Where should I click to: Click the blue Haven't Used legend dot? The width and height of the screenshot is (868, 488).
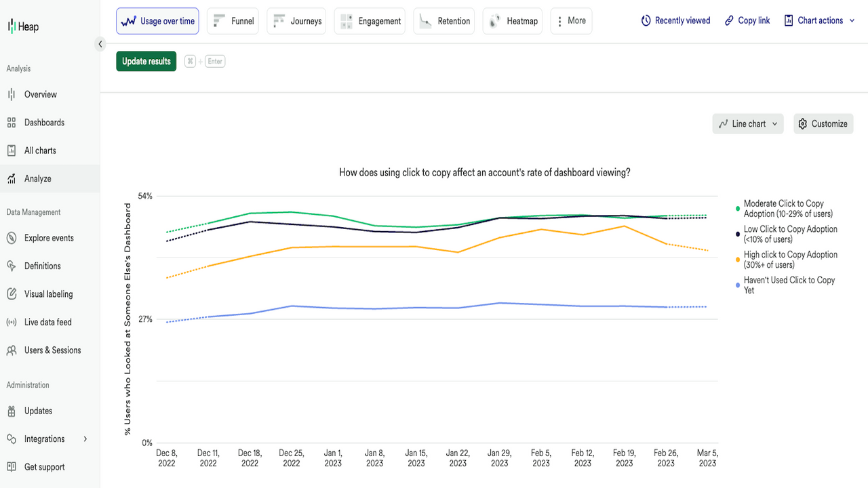(x=737, y=285)
